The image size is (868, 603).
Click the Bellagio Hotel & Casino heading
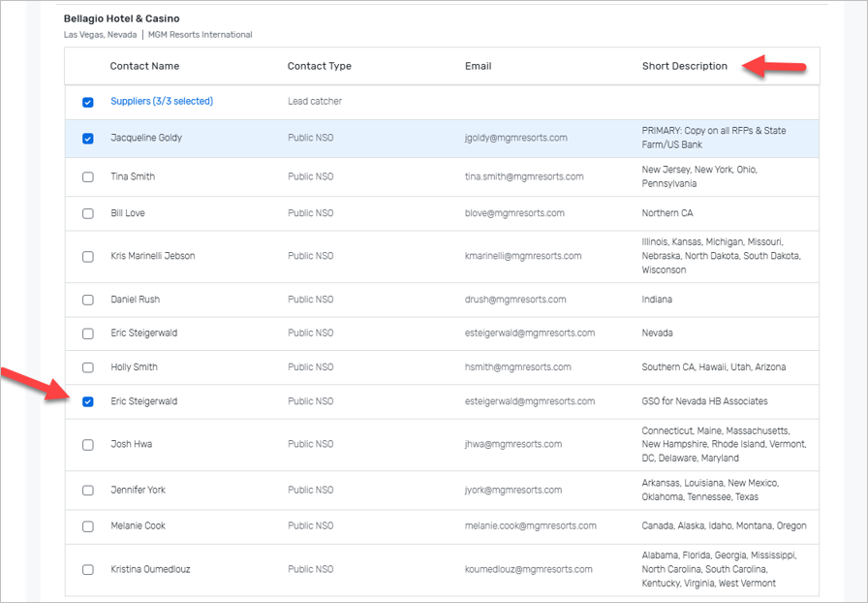[x=121, y=18]
